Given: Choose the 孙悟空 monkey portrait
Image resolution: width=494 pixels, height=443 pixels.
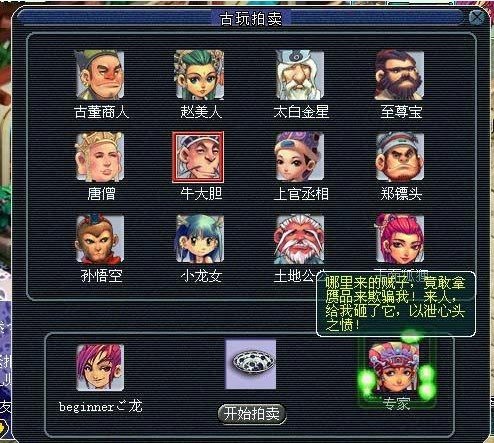Looking at the screenshot, I should tap(100, 239).
